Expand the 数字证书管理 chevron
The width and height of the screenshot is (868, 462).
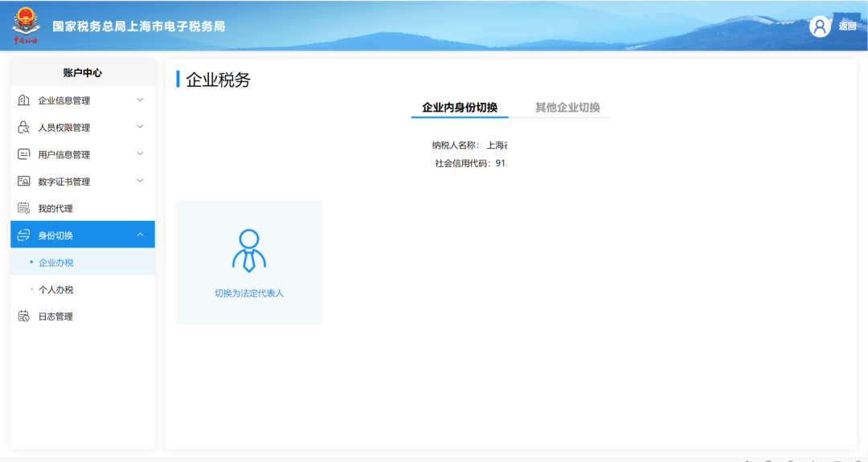(x=140, y=181)
